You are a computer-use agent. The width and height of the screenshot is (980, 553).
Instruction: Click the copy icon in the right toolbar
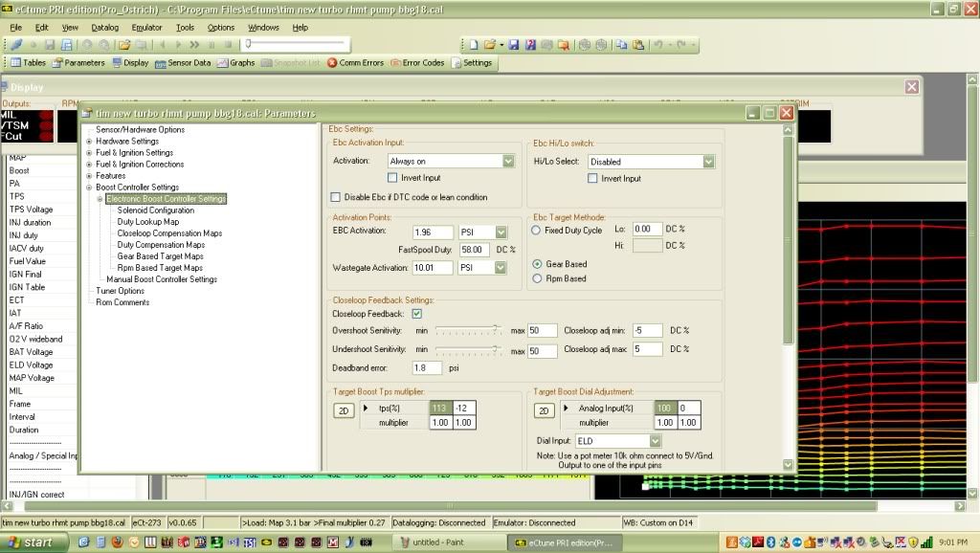click(x=620, y=44)
